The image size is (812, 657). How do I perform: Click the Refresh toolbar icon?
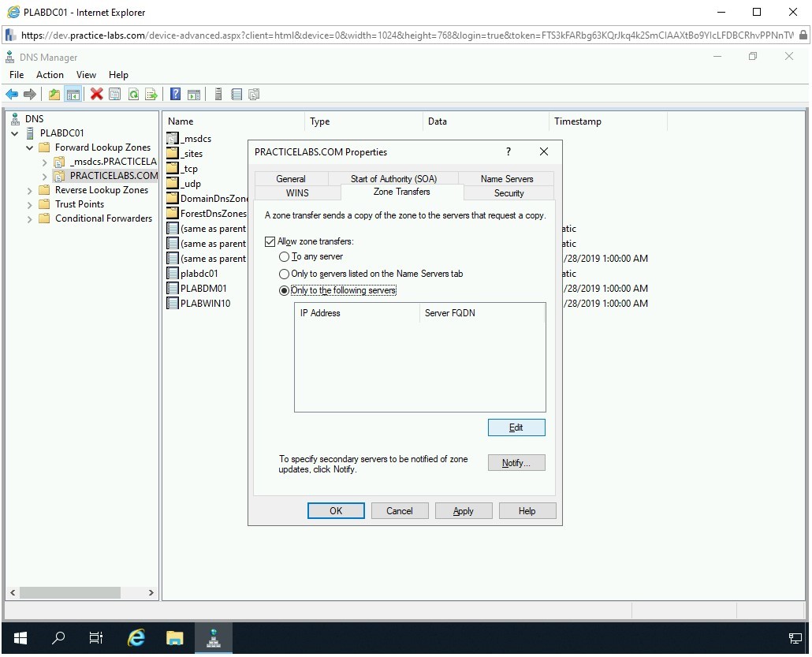(x=133, y=95)
